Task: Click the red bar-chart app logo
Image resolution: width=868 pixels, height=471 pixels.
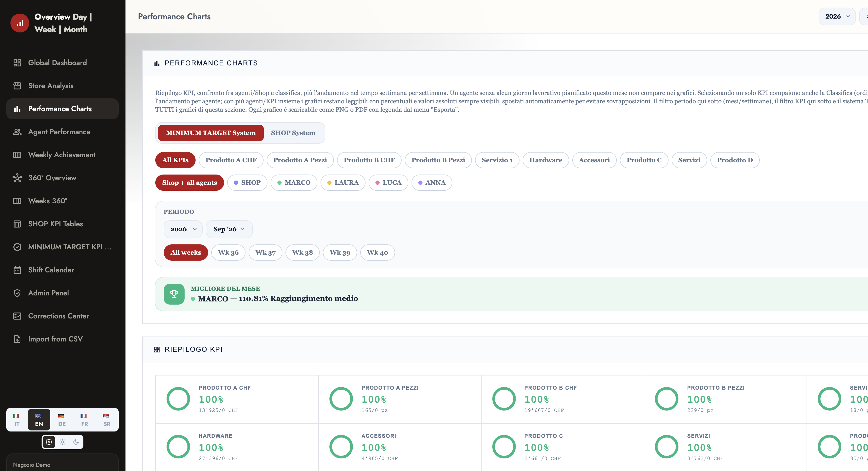Action: [x=20, y=23]
